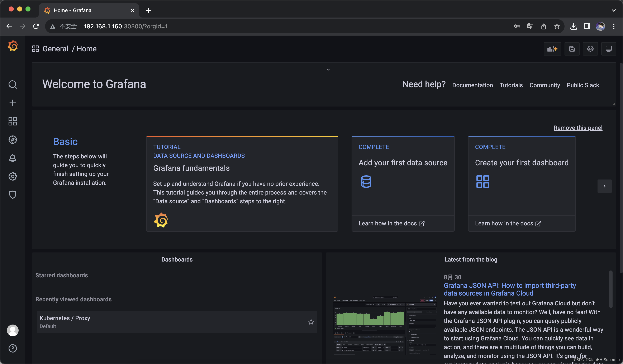
Task: Click the dashboard grid icon in card
Action: (x=482, y=182)
